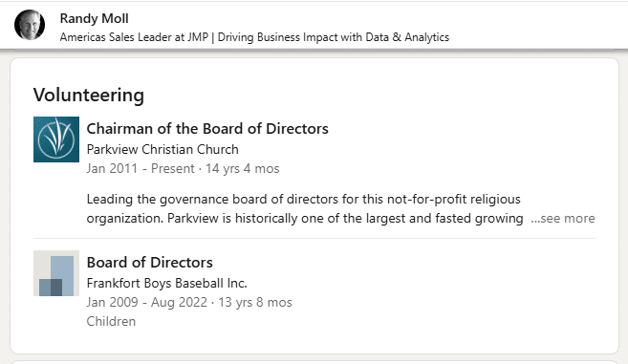Click the Jan 2009 - Aug 2022 date line
This screenshot has width=628, height=364.
pos(189,302)
